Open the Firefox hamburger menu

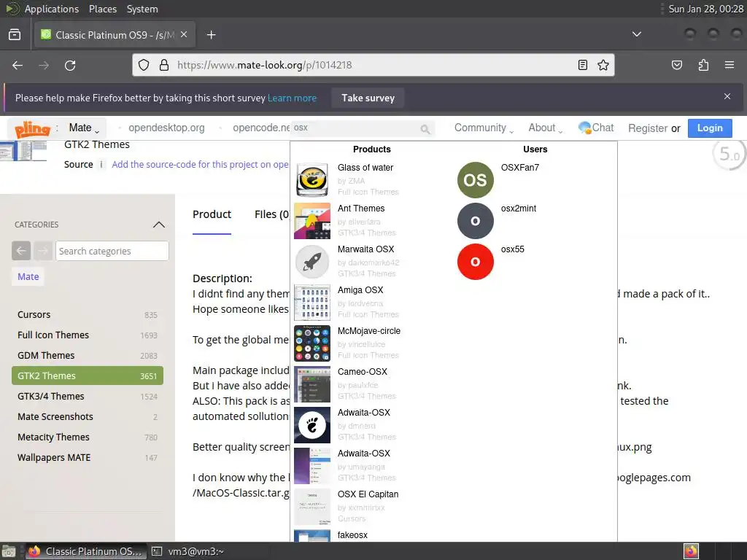click(729, 65)
